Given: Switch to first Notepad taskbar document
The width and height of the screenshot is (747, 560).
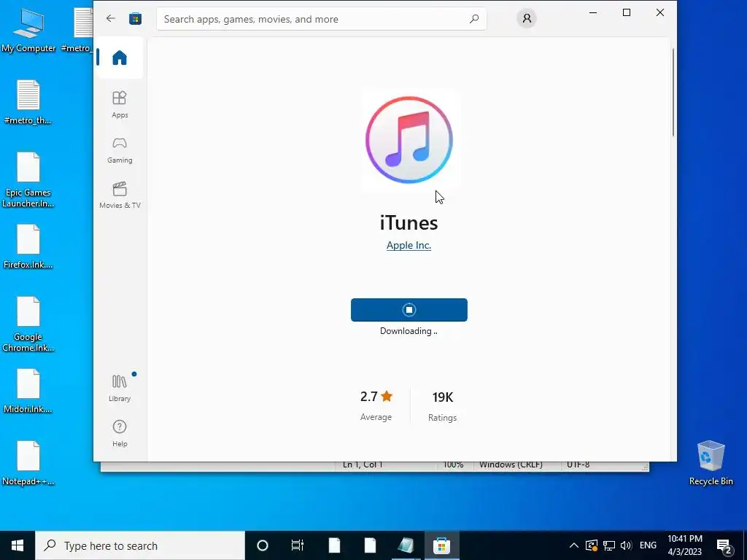Looking at the screenshot, I should 334,545.
